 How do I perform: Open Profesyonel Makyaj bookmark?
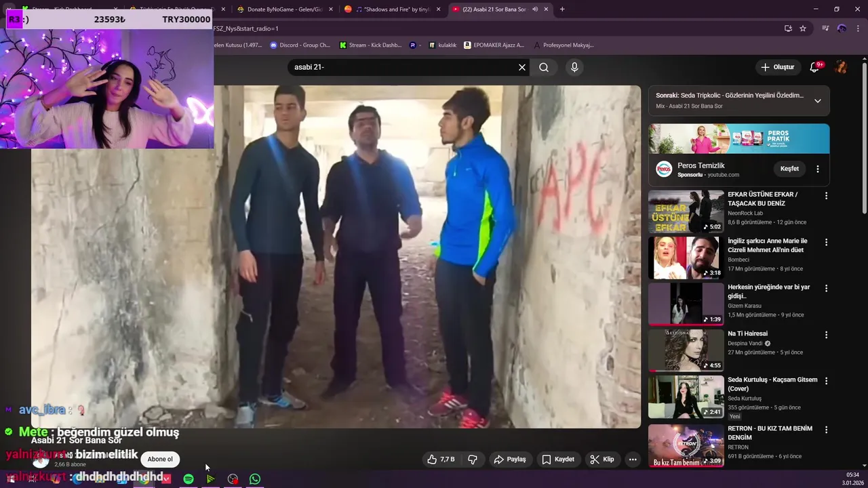pos(564,45)
